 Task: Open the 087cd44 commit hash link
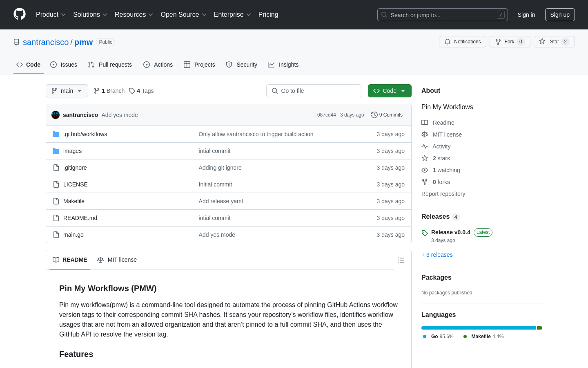coord(327,115)
